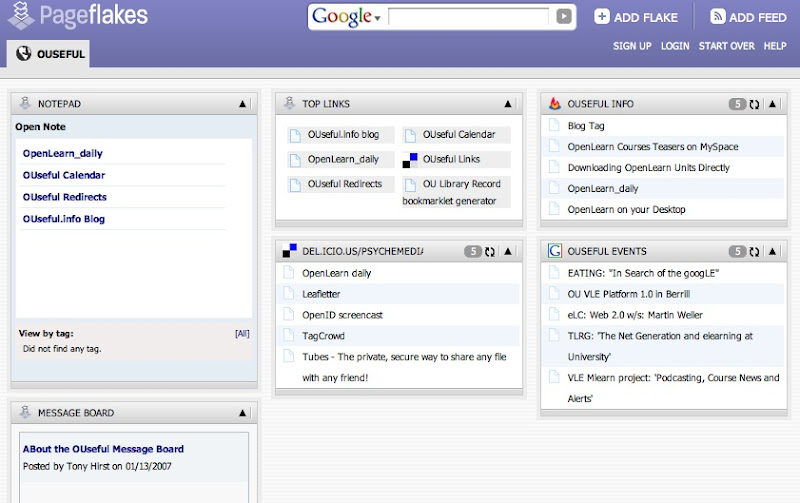Collapse the Notepad flake
This screenshot has height=503, width=800.
click(242, 104)
